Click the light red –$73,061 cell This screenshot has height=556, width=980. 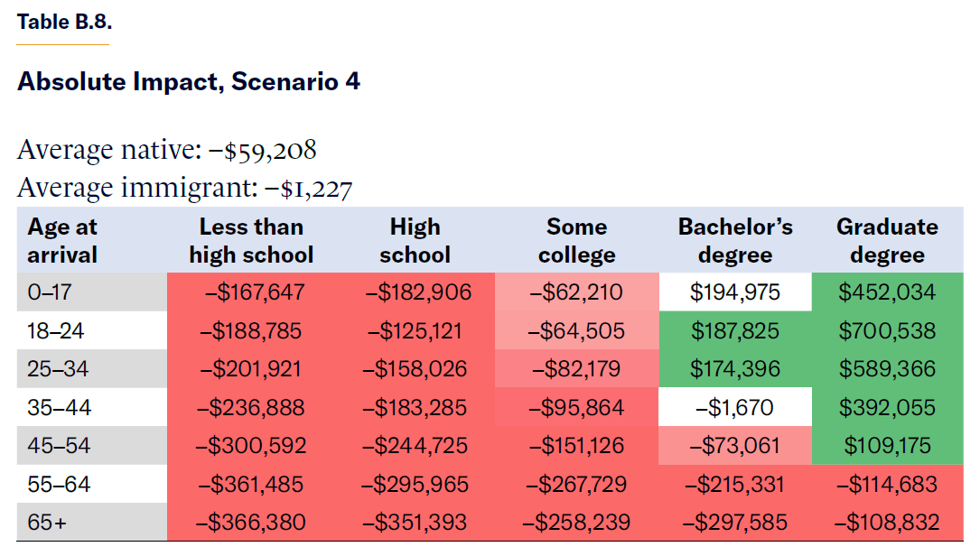(735, 446)
